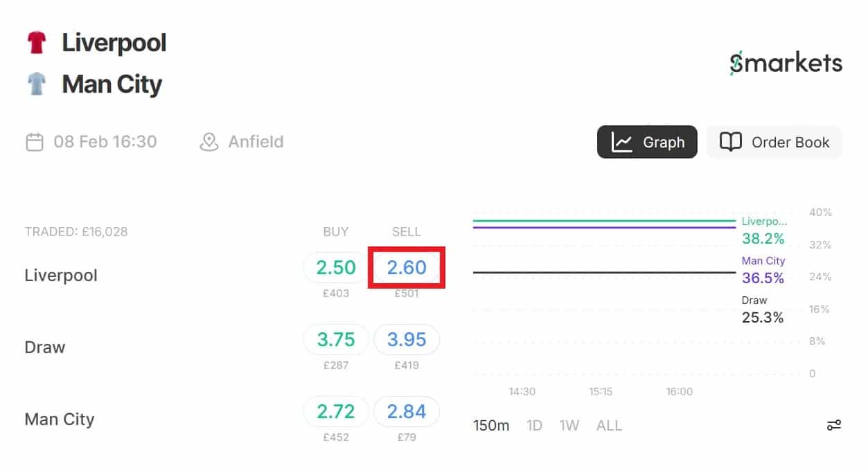Click the location pin icon near Anfield
Viewport: 868px width, 470px height.
point(209,142)
